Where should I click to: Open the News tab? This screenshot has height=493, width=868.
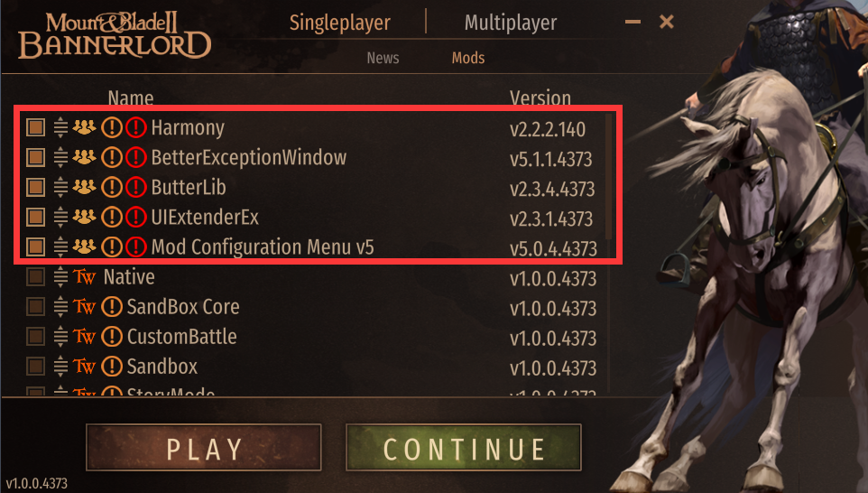(x=383, y=58)
